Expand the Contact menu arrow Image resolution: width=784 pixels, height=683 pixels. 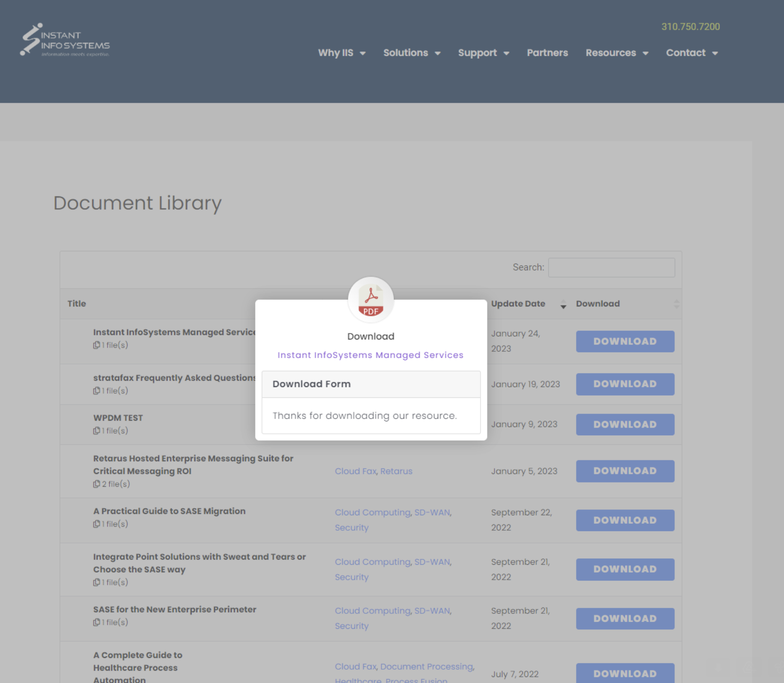coord(715,53)
